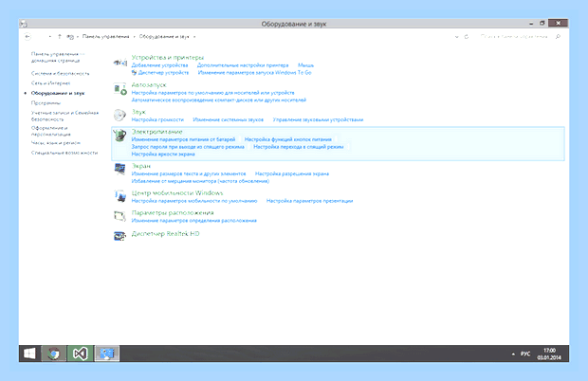Open Часы, язык и регион in sidebar
The height and width of the screenshot is (381, 588).
56,143
